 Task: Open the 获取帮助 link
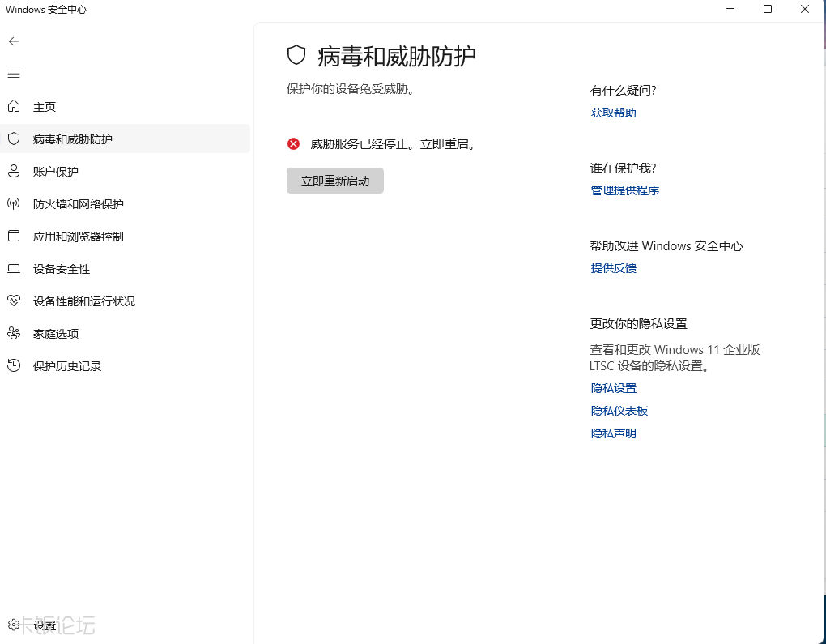[613, 113]
